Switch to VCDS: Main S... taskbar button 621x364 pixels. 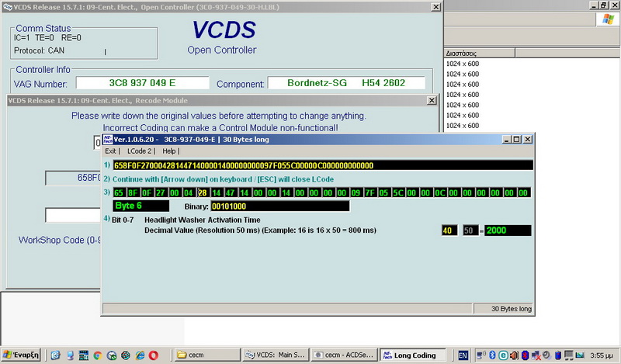tap(276, 355)
